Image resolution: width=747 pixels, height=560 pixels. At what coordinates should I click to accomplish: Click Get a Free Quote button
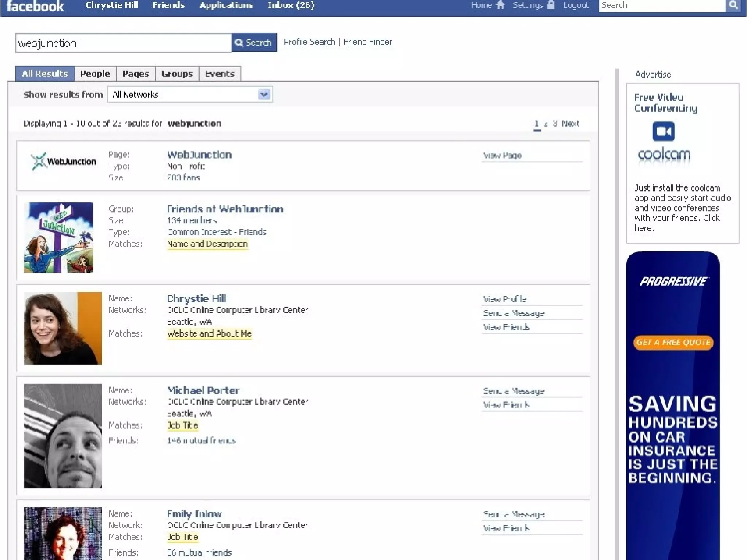pos(673,342)
